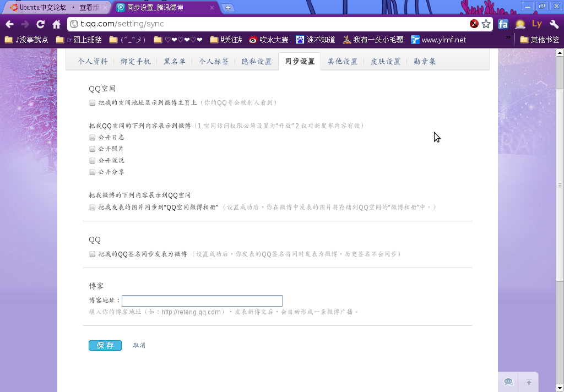The height and width of the screenshot is (392, 564).
Task: Expand the #关注# bookmark folder
Action: coord(226,40)
